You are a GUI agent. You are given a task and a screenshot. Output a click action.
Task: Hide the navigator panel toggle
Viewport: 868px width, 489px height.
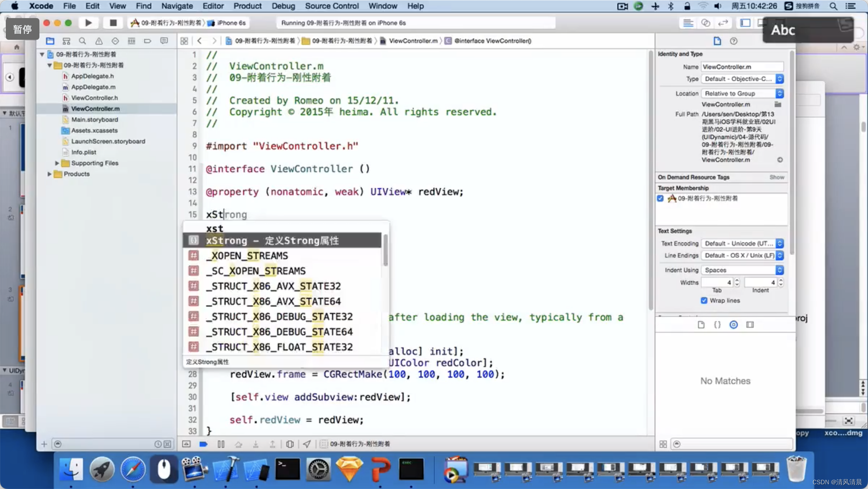(745, 23)
